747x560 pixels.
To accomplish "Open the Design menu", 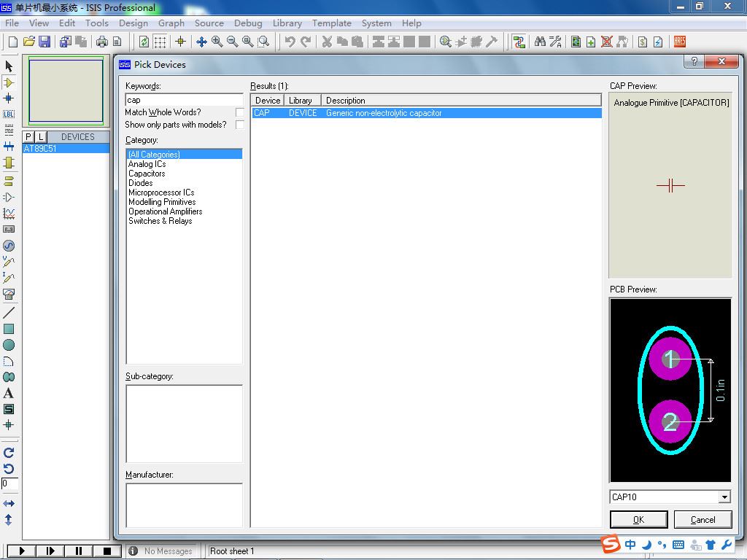I will click(x=133, y=23).
